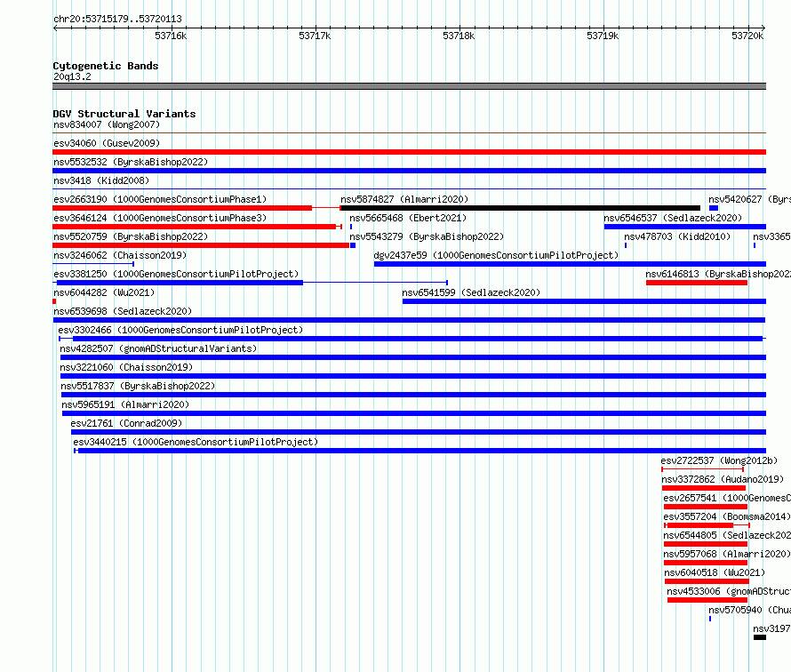Viewport: 791px width, 672px height.
Task: Open nsv5874827 (Almarri2020) label
Action: tap(404, 199)
